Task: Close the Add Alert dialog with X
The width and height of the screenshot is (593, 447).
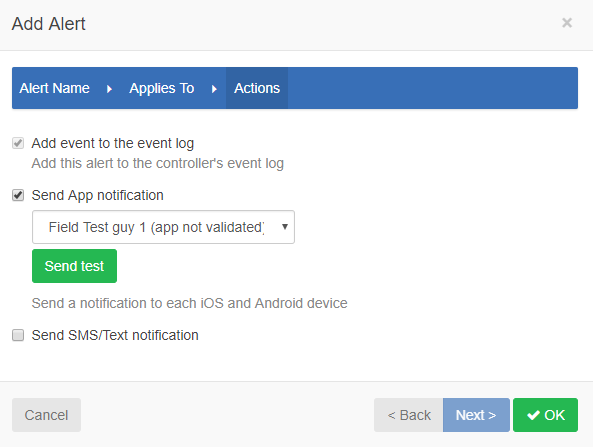Action: [x=567, y=23]
